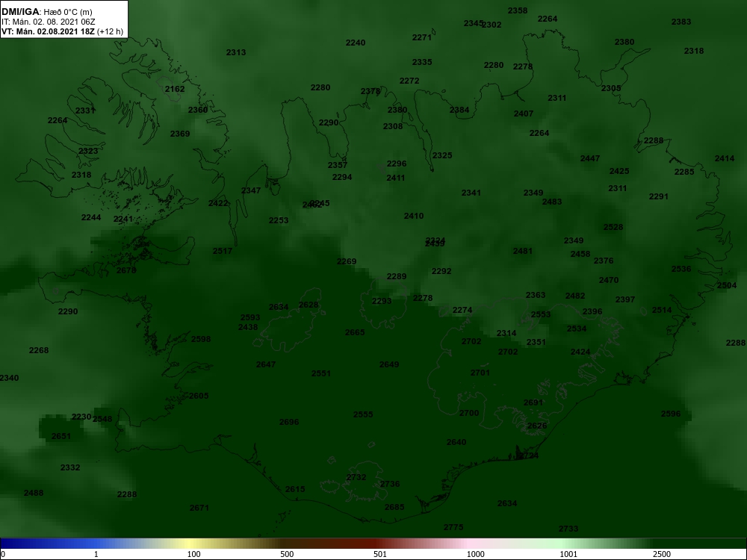Click the map value 2341
The image size is (747, 560).
point(471,193)
